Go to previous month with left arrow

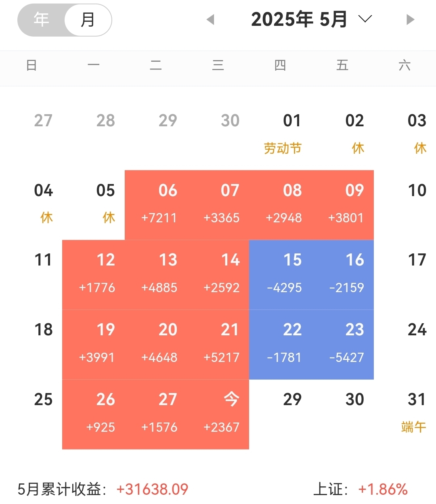(x=210, y=19)
